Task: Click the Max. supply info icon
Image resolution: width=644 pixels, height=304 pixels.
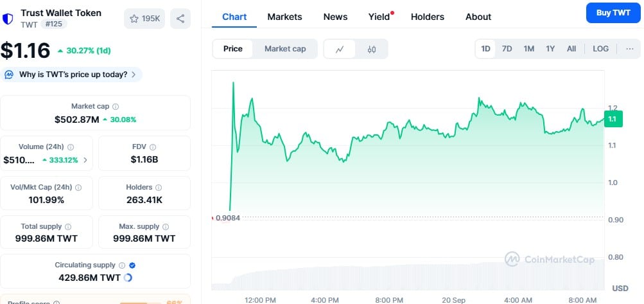Action: click(x=166, y=227)
